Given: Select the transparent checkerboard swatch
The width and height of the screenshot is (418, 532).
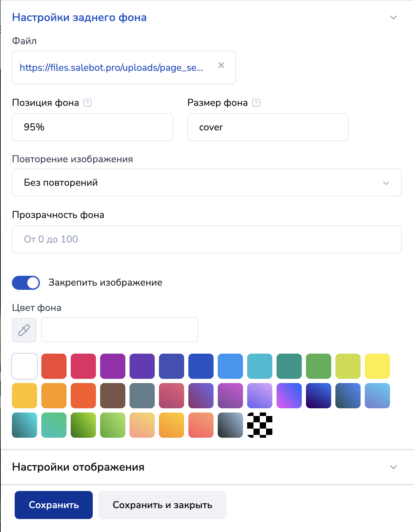Looking at the screenshot, I should click(260, 425).
